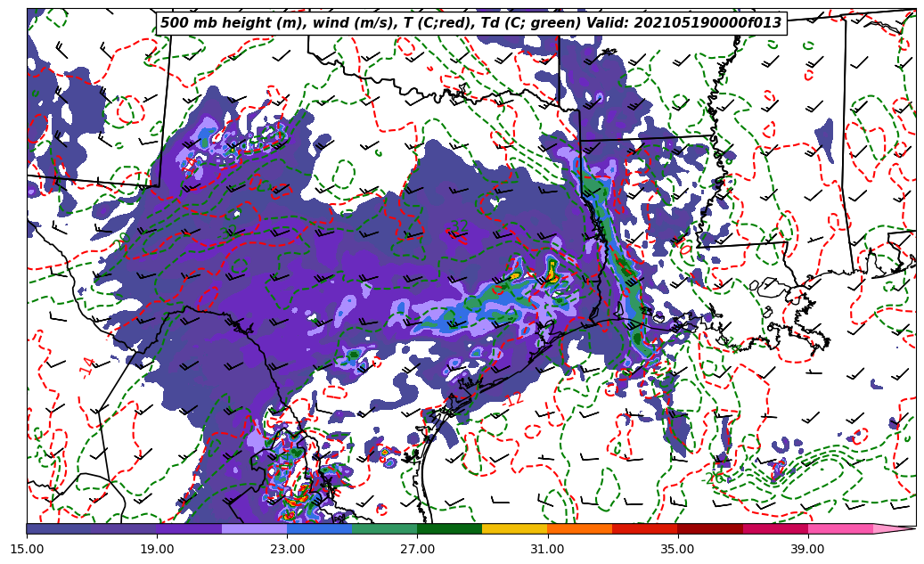Select the violet colorbar segment after 19.00
Screen dimensions: 924x564
coord(189,528)
